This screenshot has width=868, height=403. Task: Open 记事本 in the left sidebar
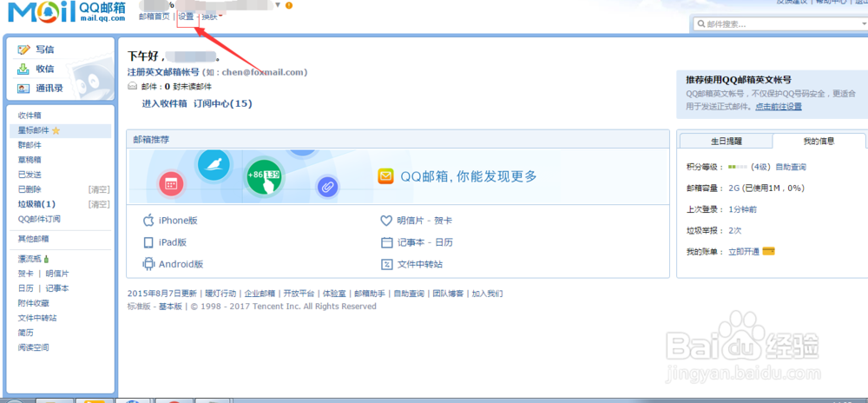[x=57, y=288]
